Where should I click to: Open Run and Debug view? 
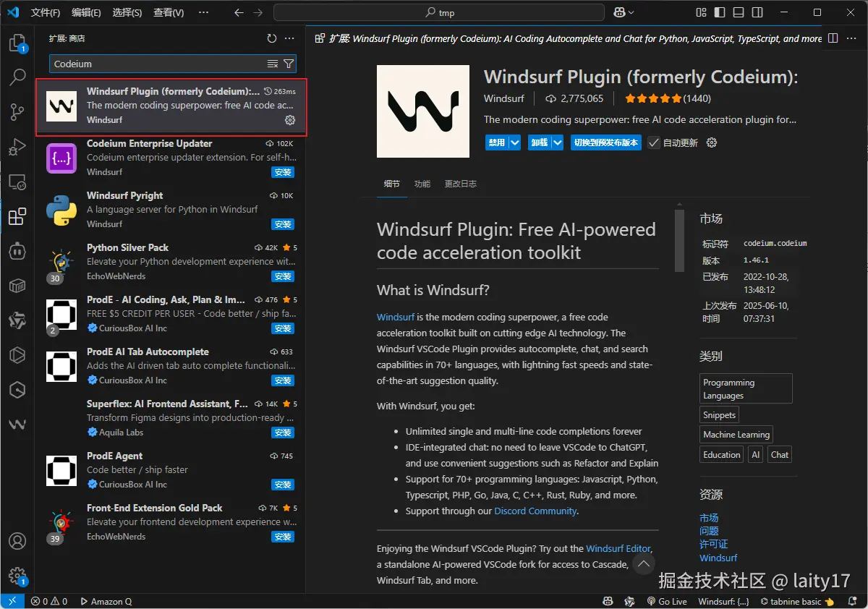(17, 147)
